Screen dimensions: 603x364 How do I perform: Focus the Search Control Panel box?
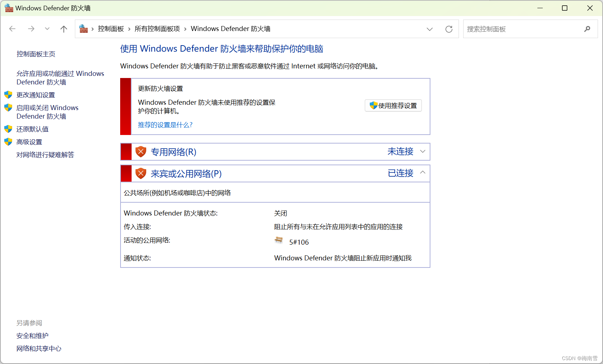[530, 29]
